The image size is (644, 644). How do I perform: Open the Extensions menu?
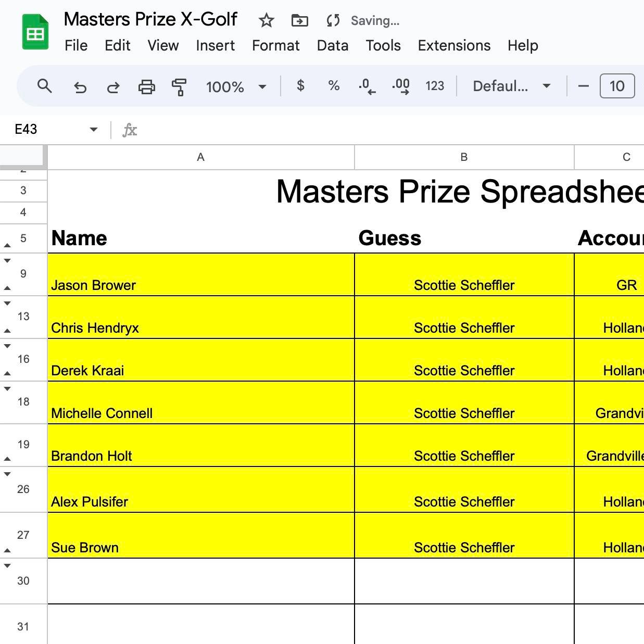[454, 46]
